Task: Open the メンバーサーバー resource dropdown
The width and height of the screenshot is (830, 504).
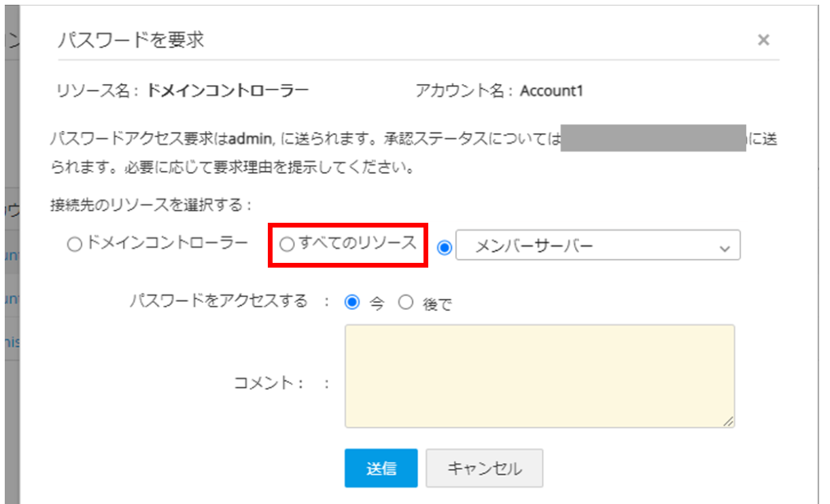Action: pyautogui.click(x=597, y=246)
